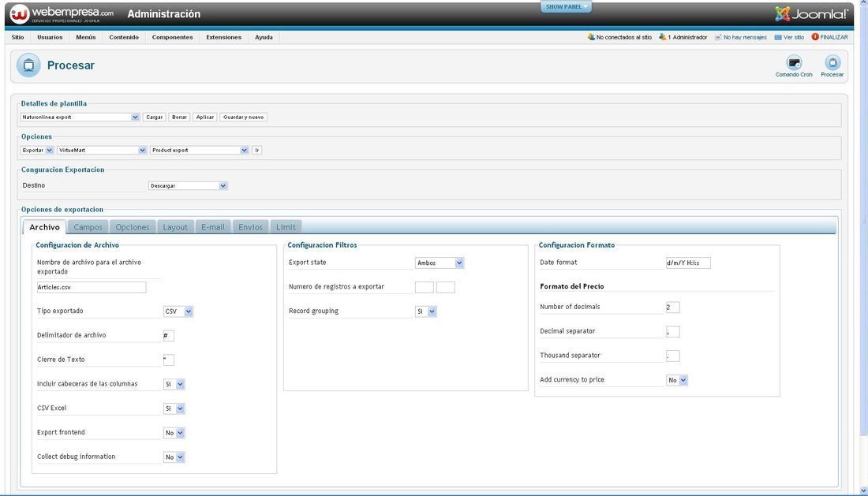The height and width of the screenshot is (496, 868).
Task: Open Incluir cabeceras de las columnas dropdown
Action: 174,384
